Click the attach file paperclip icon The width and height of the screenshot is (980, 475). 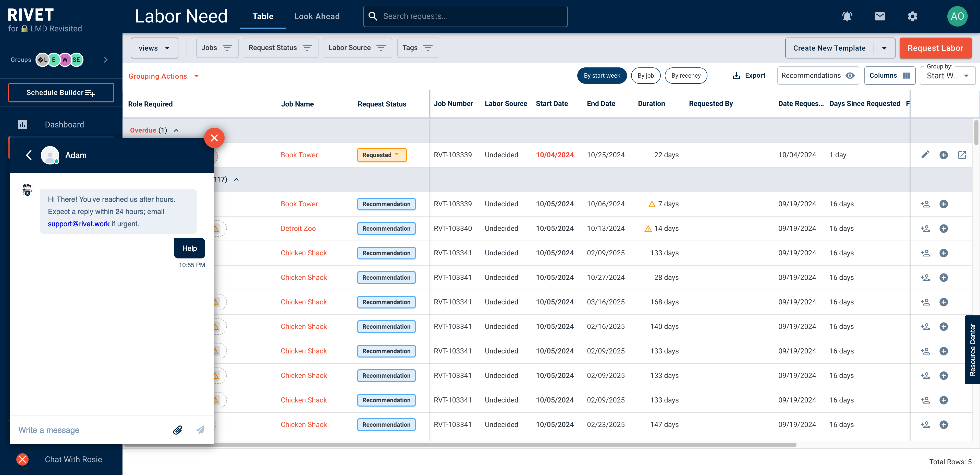[x=178, y=430]
